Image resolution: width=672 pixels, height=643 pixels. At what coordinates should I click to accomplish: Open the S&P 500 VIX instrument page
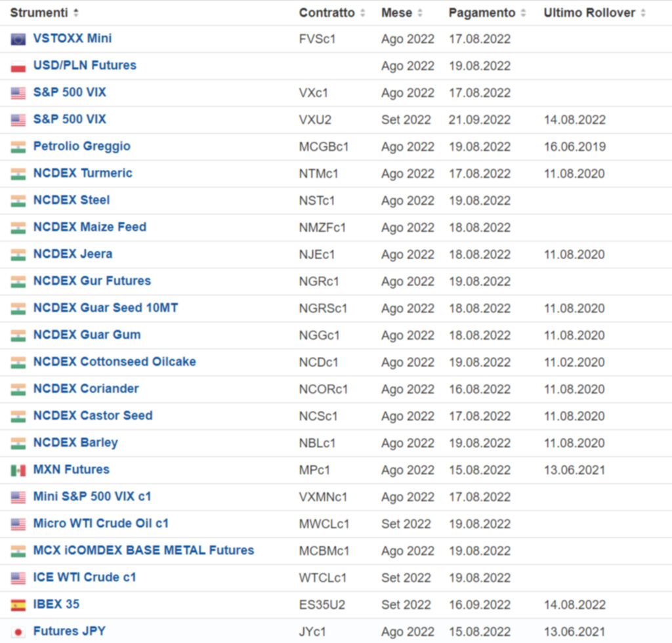69,93
